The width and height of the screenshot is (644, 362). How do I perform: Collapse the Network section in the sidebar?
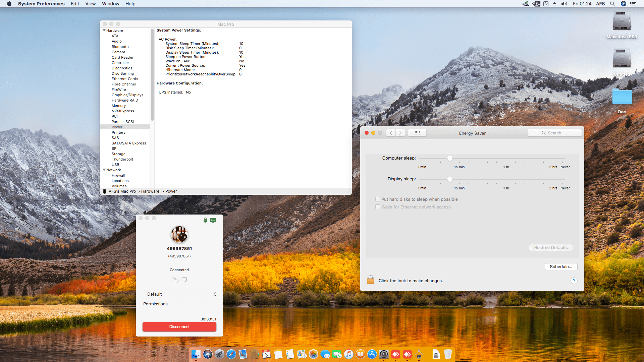pyautogui.click(x=104, y=170)
